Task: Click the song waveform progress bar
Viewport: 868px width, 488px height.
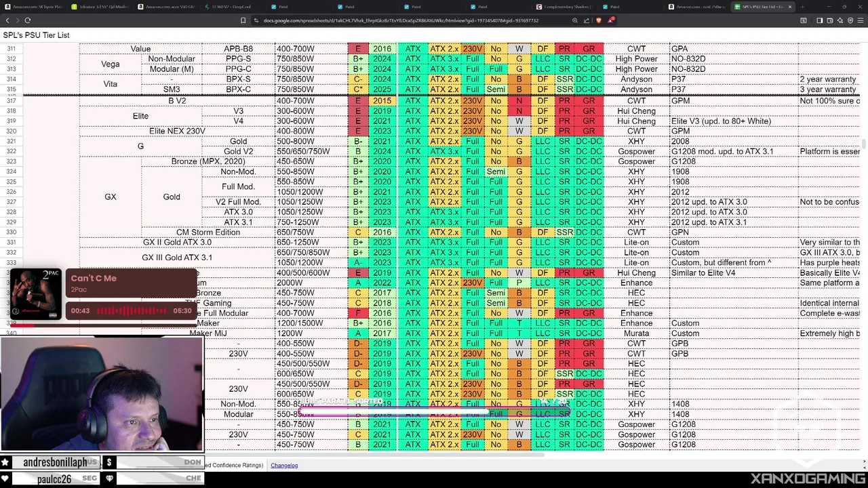Action: [x=132, y=310]
